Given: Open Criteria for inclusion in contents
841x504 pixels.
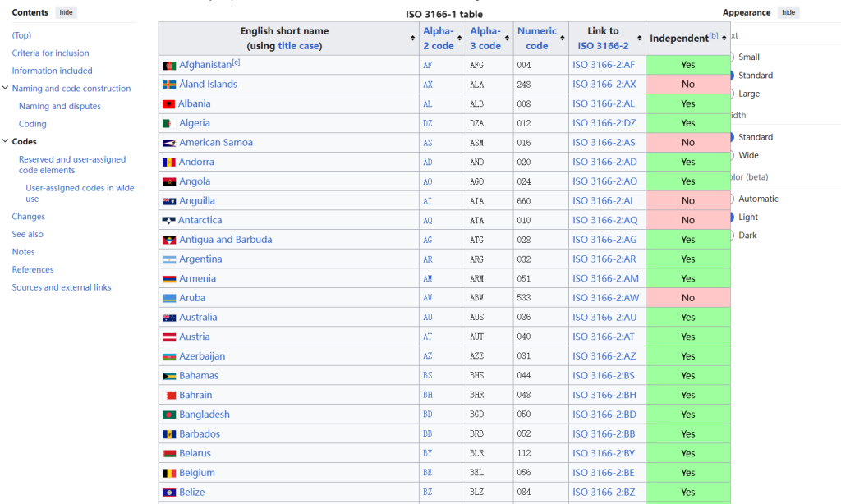Looking at the screenshot, I should click(x=50, y=53).
